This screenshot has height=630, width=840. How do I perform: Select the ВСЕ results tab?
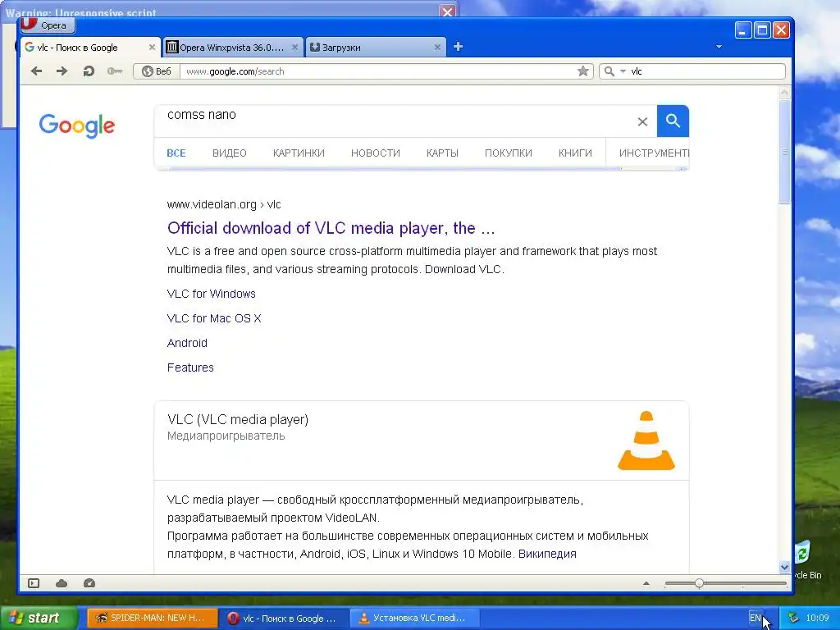(176, 153)
